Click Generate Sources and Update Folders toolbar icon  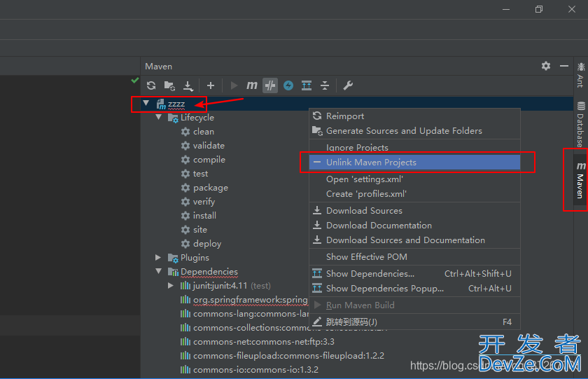[169, 85]
